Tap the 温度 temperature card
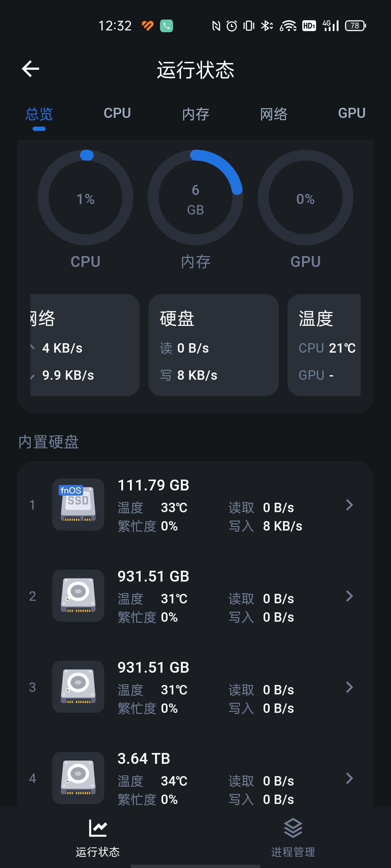Viewport: 391px width, 868px height. pos(324,345)
